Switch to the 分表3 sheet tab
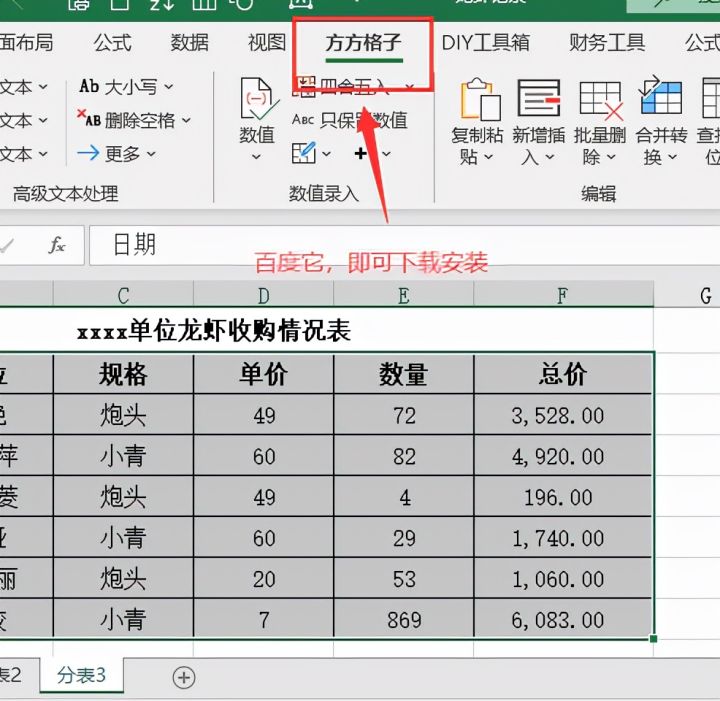 point(82,675)
